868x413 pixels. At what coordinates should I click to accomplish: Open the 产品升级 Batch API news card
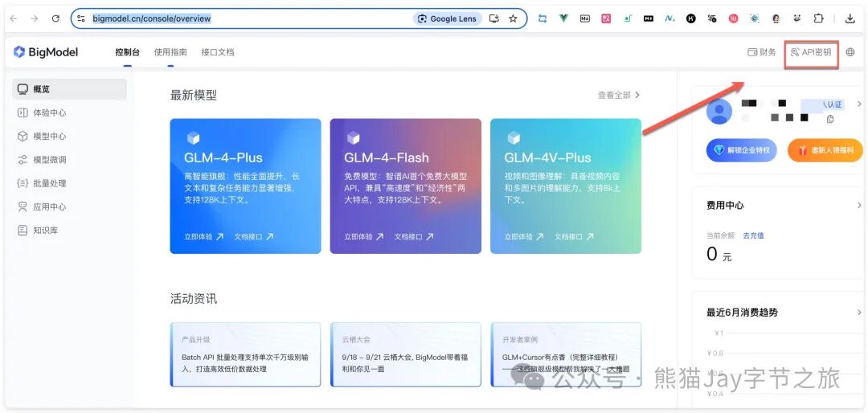click(245, 354)
